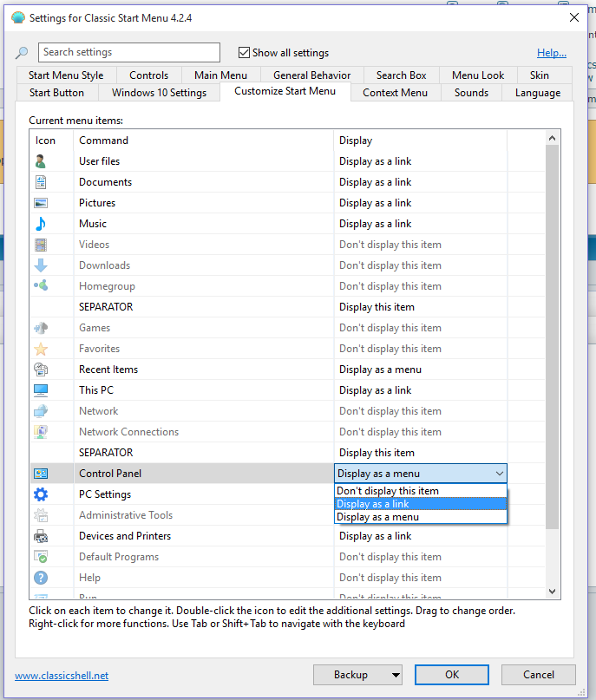Confirm settings with OK button
Screen dimensions: 596x700
452,675
